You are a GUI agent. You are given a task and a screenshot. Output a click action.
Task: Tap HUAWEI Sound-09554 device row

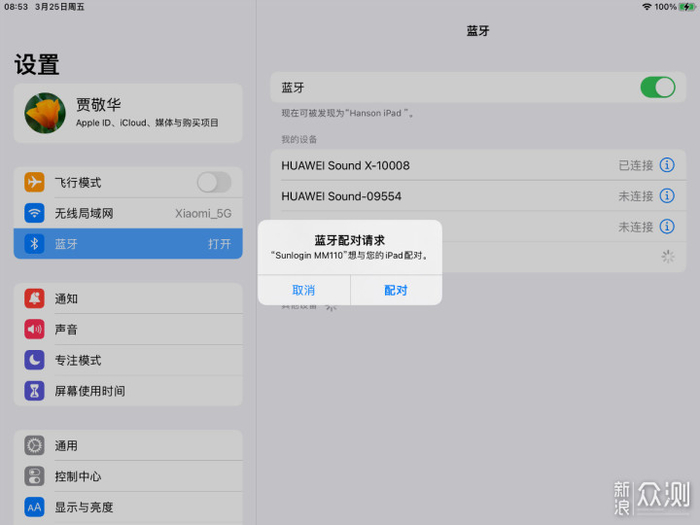point(478,196)
